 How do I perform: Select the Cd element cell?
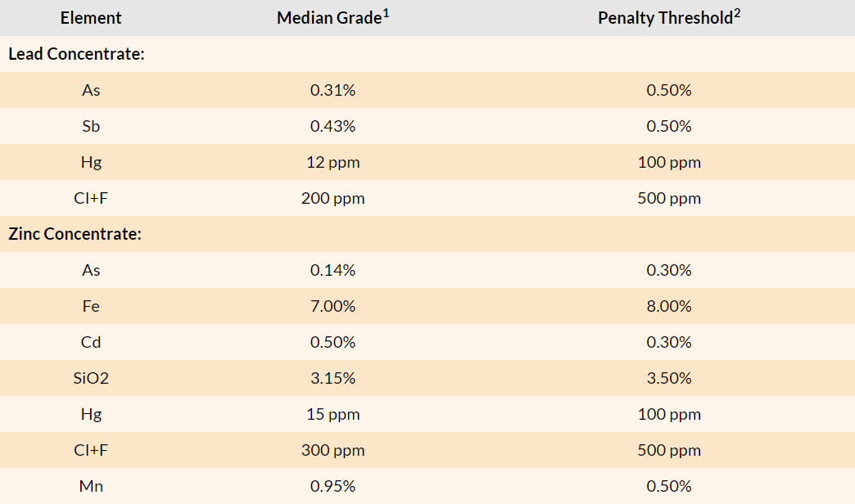tap(91, 342)
